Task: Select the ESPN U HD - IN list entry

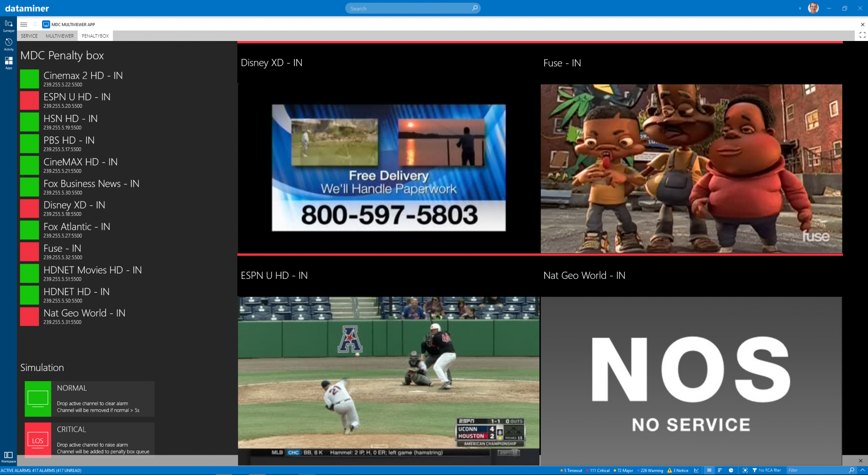Action: pos(77,100)
